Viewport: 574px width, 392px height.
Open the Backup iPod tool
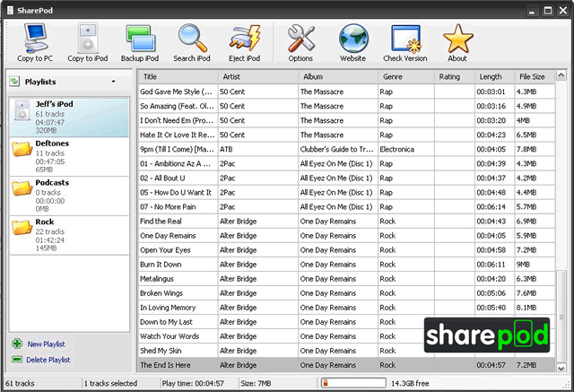(x=141, y=38)
